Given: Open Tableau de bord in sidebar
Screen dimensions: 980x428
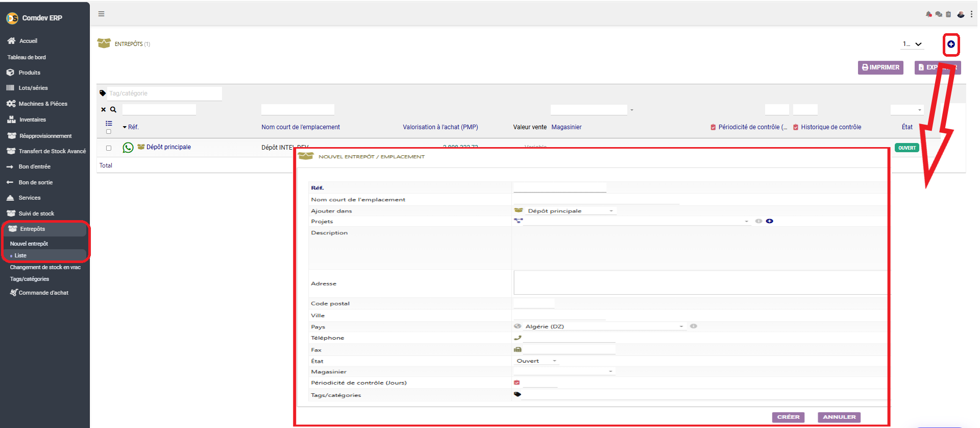Looking at the screenshot, I should (x=27, y=57).
